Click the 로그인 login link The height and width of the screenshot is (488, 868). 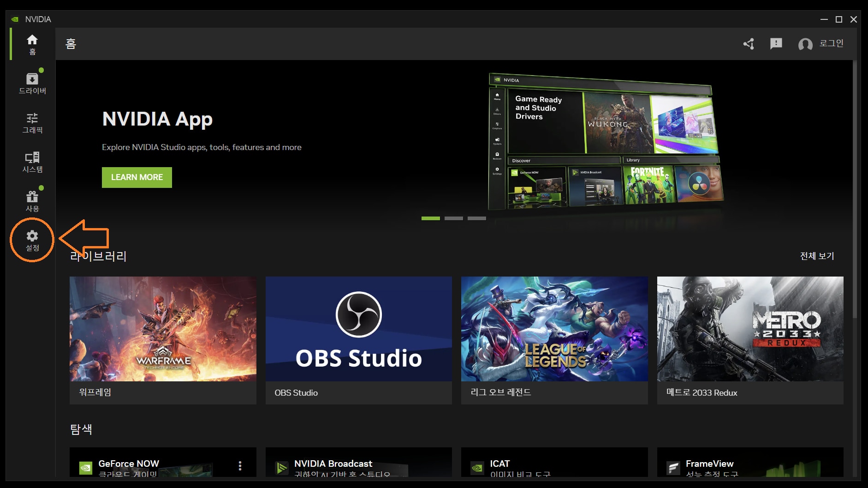point(831,43)
